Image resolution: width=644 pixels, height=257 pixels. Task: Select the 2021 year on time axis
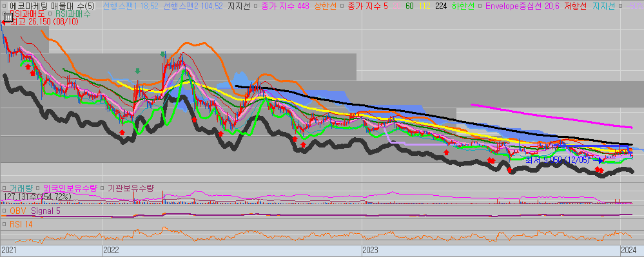[x=9, y=250]
